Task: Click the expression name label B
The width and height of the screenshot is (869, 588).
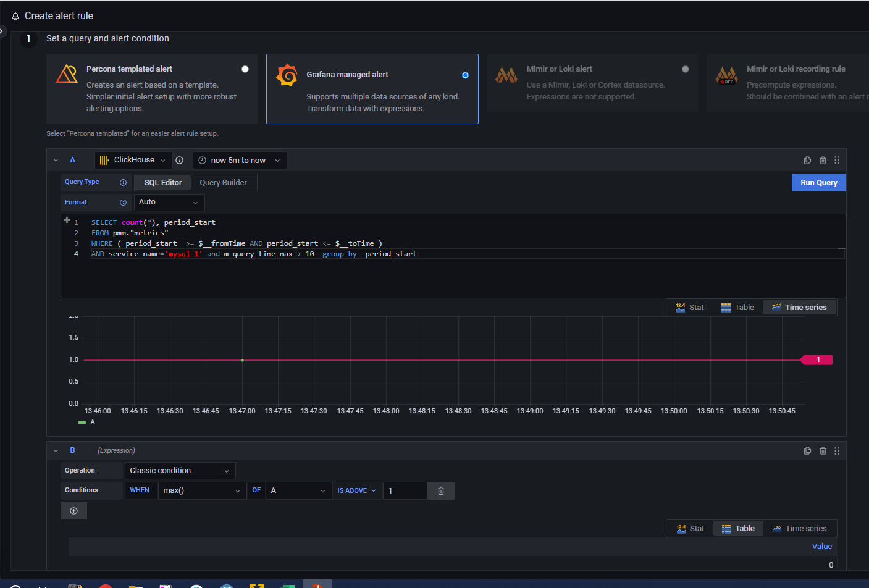Action: pos(72,451)
